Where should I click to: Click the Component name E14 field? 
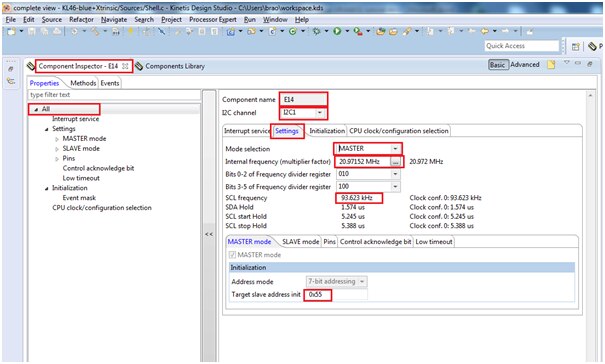pos(304,100)
